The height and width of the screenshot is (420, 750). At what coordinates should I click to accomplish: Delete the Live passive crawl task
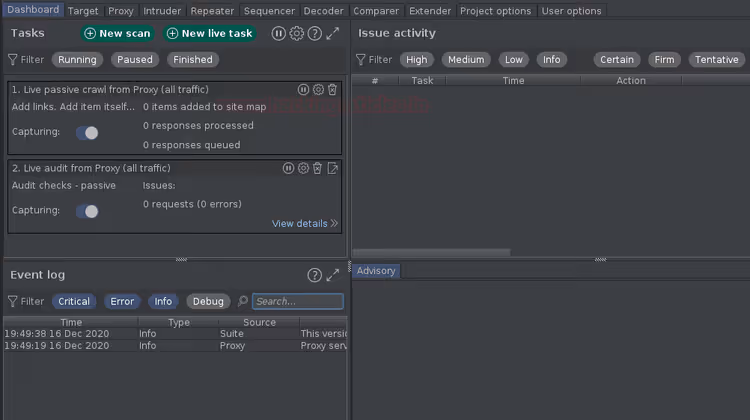tap(332, 89)
